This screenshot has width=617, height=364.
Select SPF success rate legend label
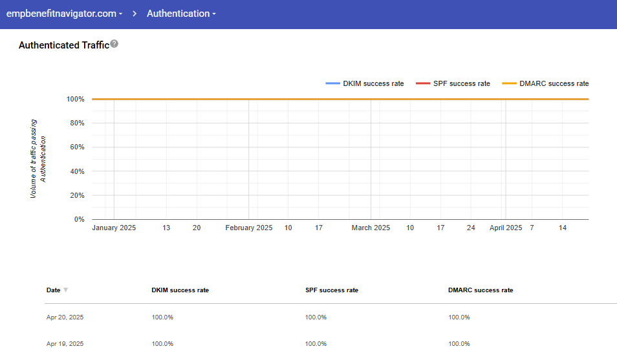[462, 83]
